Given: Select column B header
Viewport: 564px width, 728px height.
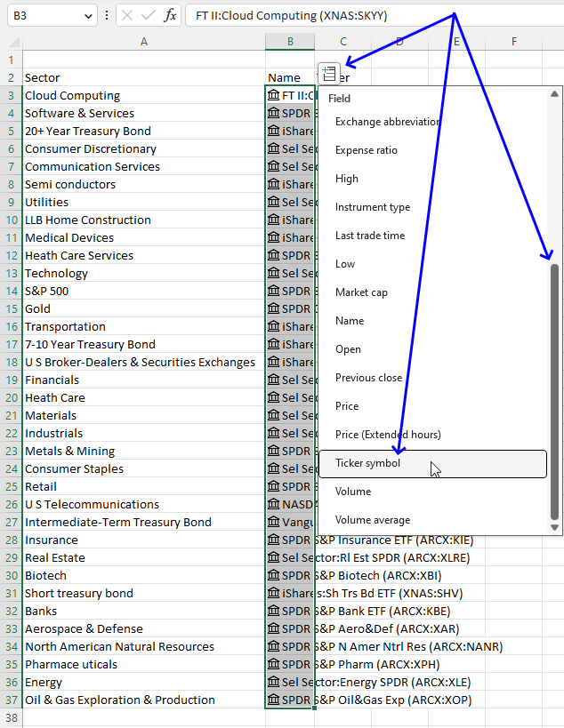Looking at the screenshot, I should tap(290, 42).
